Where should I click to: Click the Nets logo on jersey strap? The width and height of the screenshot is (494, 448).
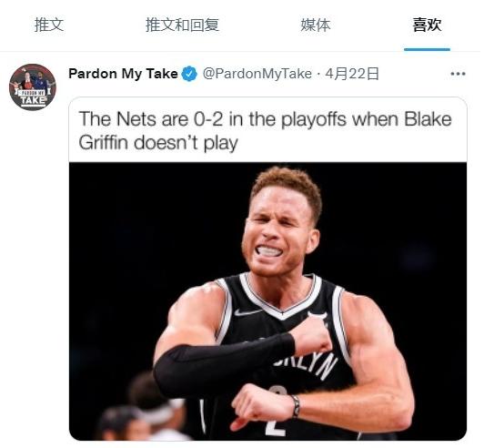(318, 315)
